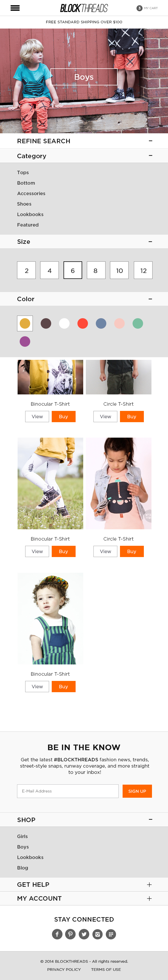This screenshot has width=168, height=980.
Task: Open the Pinterest social icon
Action: click(70, 934)
